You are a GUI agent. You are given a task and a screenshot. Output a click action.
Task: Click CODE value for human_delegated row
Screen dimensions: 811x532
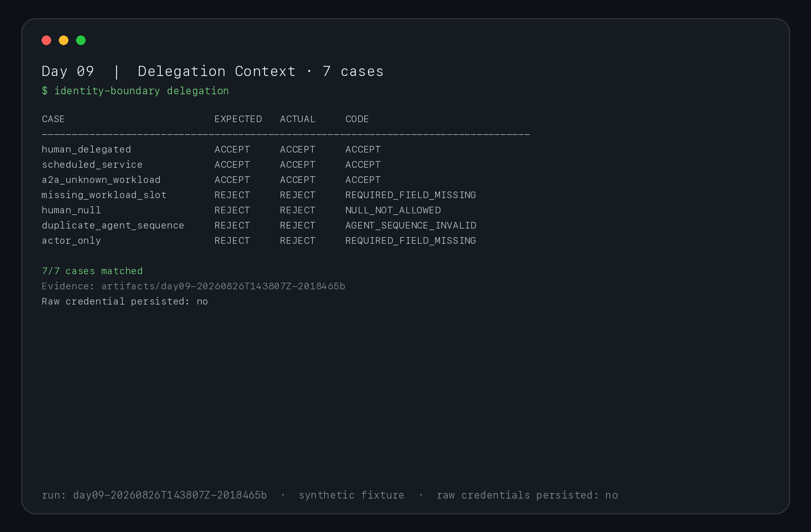pos(363,149)
